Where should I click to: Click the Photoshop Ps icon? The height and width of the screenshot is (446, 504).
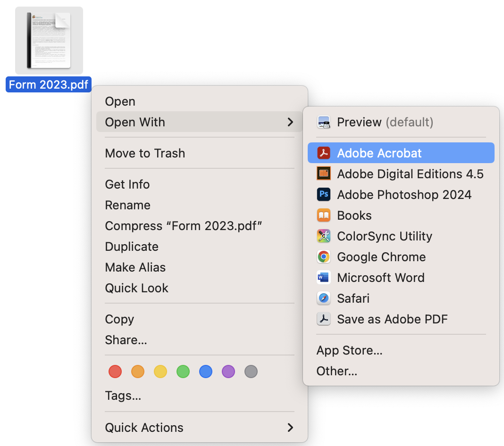(x=323, y=195)
